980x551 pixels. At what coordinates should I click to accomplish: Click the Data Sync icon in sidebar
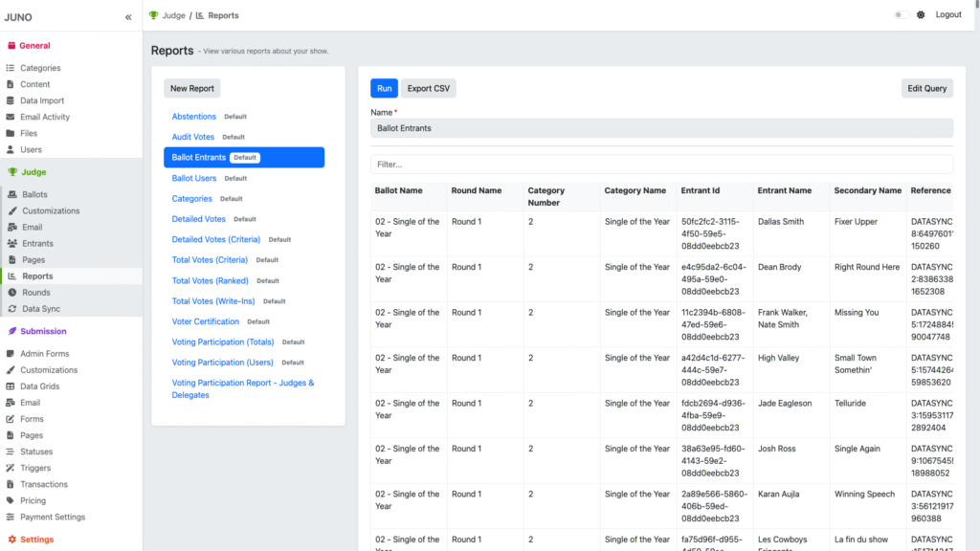11,309
